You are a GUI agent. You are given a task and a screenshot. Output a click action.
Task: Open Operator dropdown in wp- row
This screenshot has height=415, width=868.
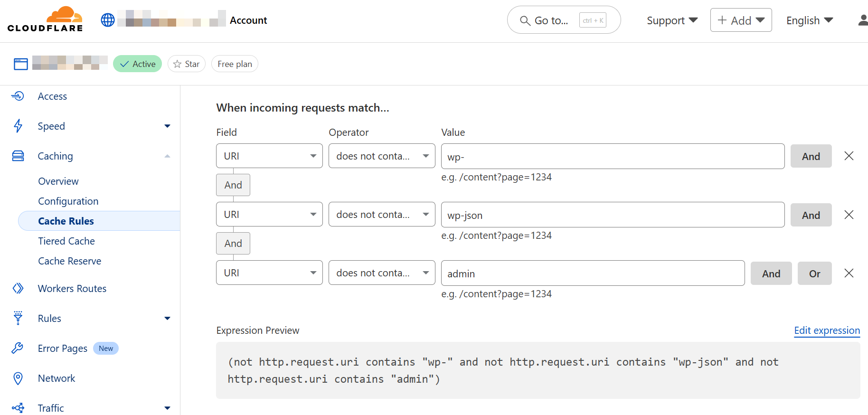click(382, 156)
